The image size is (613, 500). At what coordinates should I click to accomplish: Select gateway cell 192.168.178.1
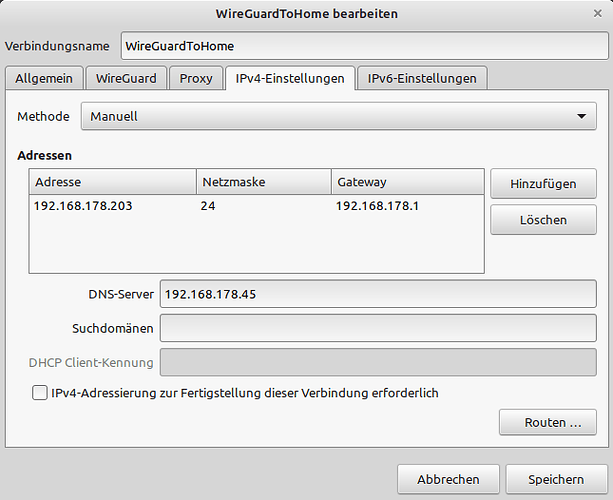pos(377,206)
